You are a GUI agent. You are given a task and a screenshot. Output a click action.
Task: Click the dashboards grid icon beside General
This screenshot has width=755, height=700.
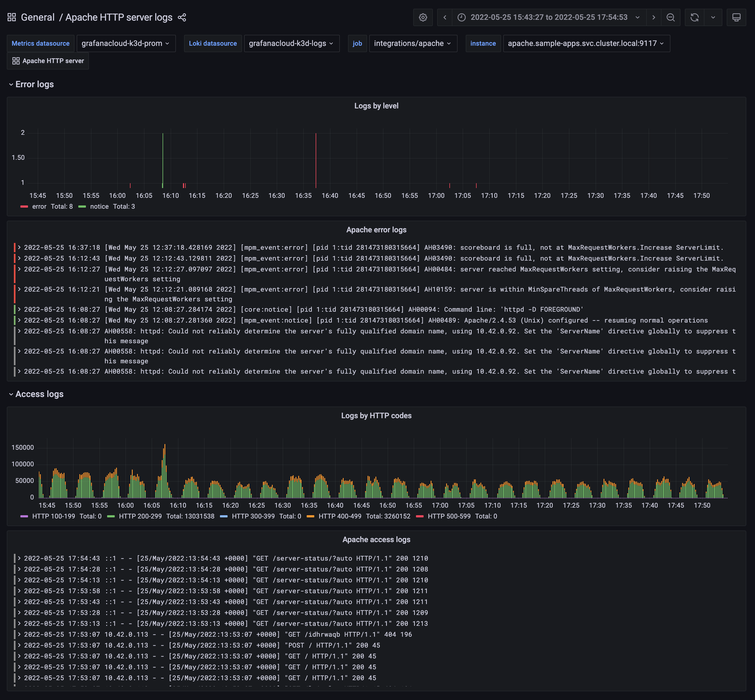(x=11, y=17)
